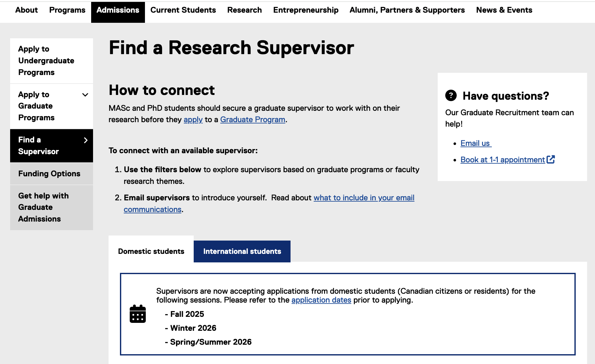Viewport: 595px width, 364px height.
Task: Switch to the International students tab
Action: [x=242, y=251]
